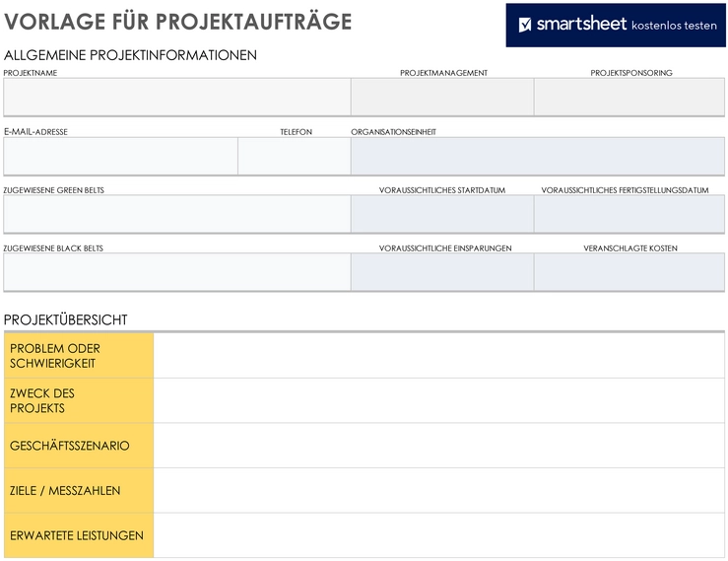The image size is (728, 561).
Task: Select the yellow 'Geschäftsszenario' label cell
Action: tap(79, 446)
